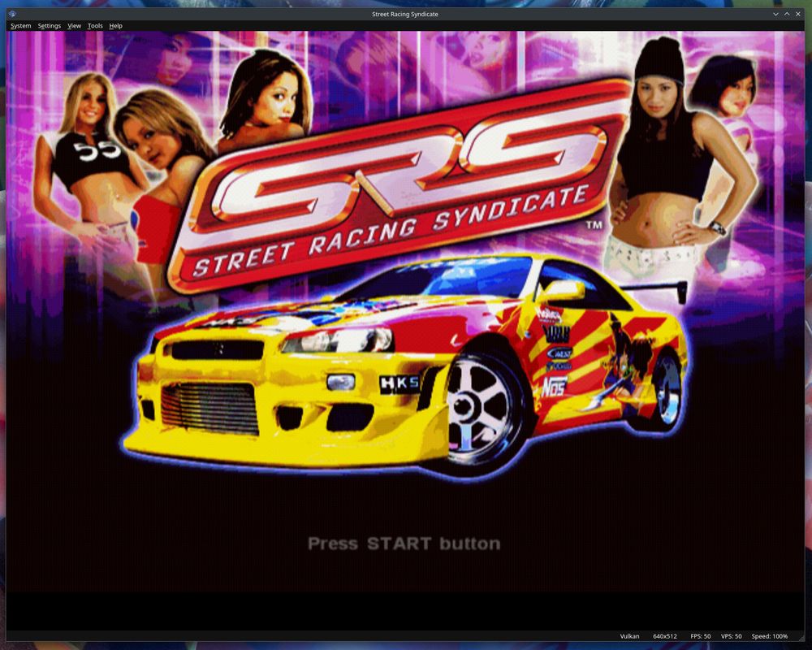Image resolution: width=812 pixels, height=650 pixels.
Task: Open the Tools menu
Action: (95, 26)
